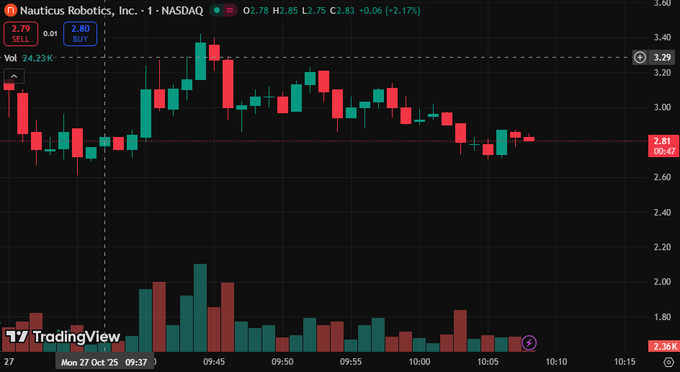
Task: Click the red 2.36K volume label
Action: (x=664, y=346)
